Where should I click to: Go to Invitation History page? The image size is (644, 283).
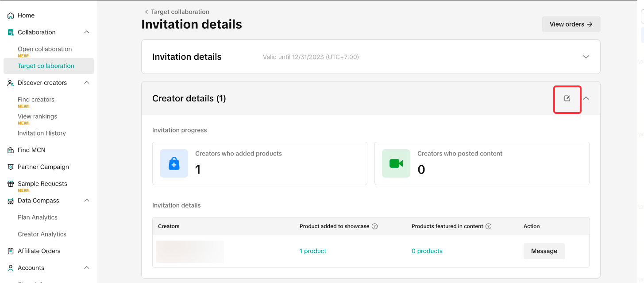click(x=42, y=133)
